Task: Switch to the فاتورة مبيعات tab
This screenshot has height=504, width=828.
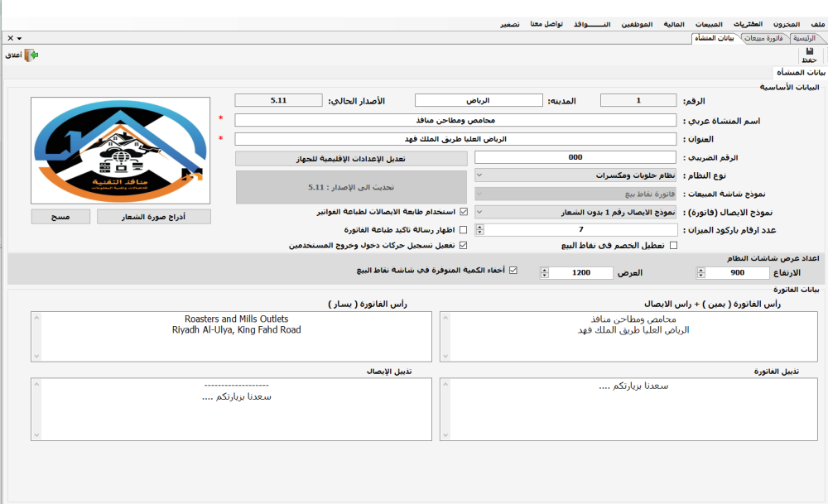Action: (763, 38)
